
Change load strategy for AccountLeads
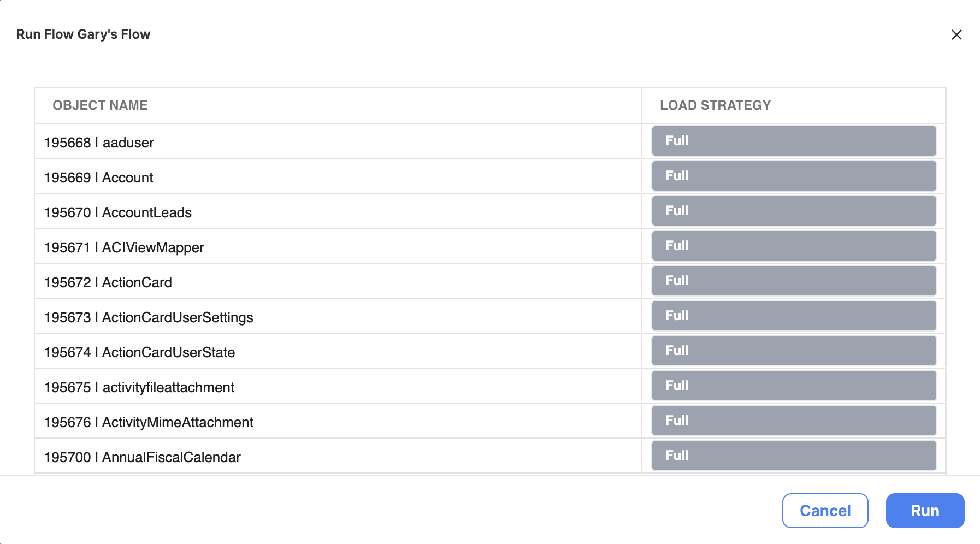pos(794,211)
